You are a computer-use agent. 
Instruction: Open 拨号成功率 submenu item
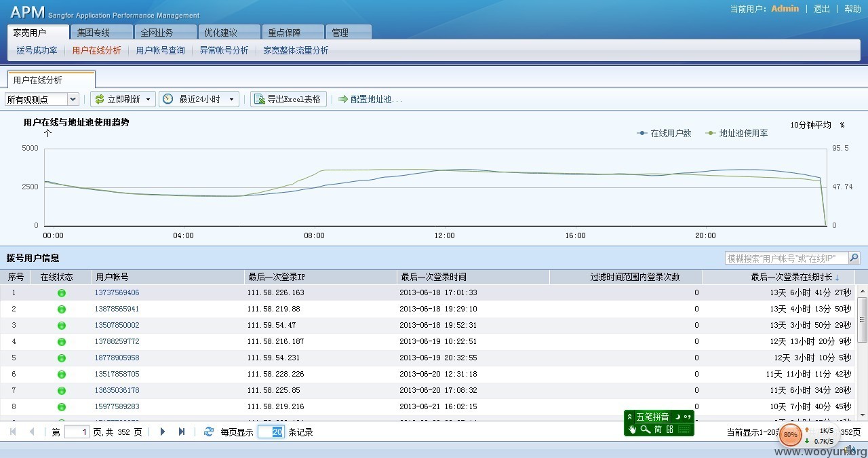(x=37, y=50)
